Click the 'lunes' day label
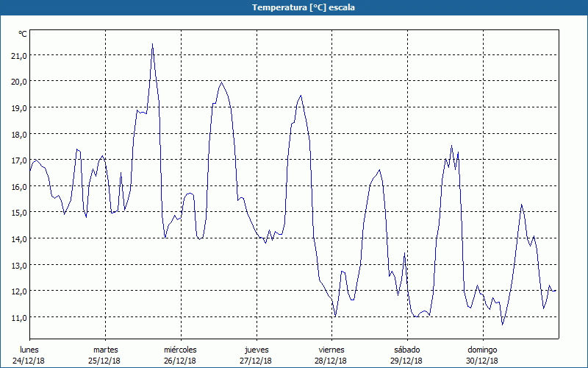This screenshot has height=368, width=588. pos(29,350)
